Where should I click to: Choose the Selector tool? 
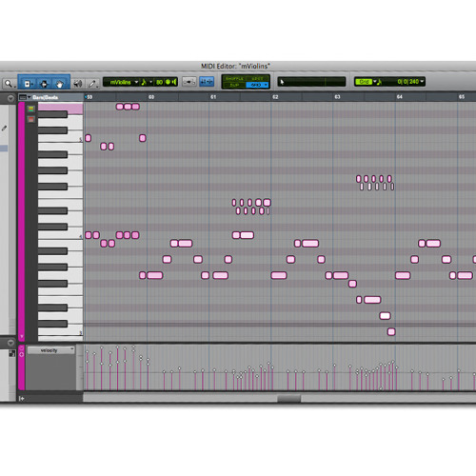tap(44, 84)
